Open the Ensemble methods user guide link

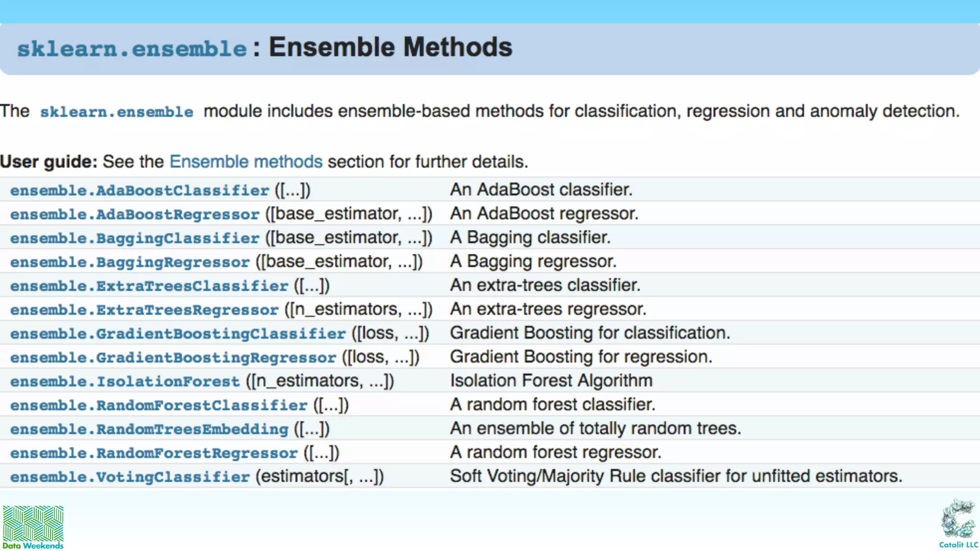point(246,162)
